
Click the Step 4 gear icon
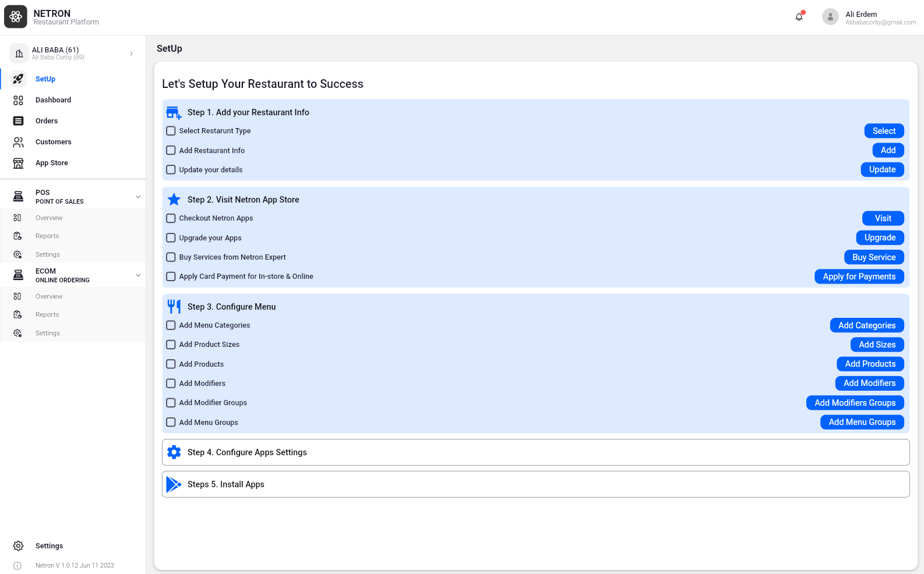tap(174, 452)
